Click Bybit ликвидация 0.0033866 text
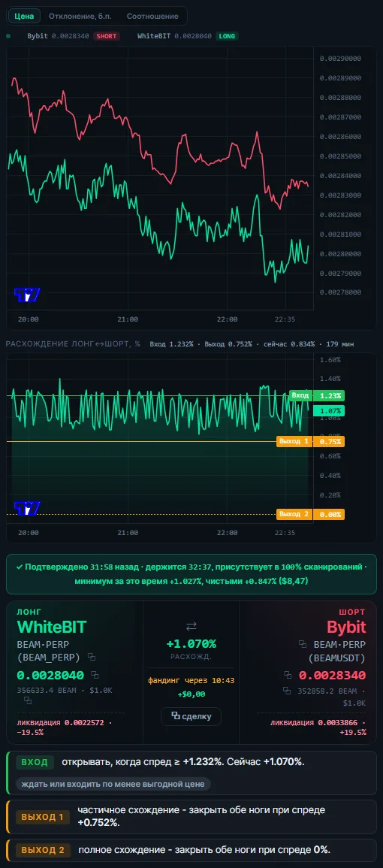The height and width of the screenshot is (868, 383). pos(318,727)
